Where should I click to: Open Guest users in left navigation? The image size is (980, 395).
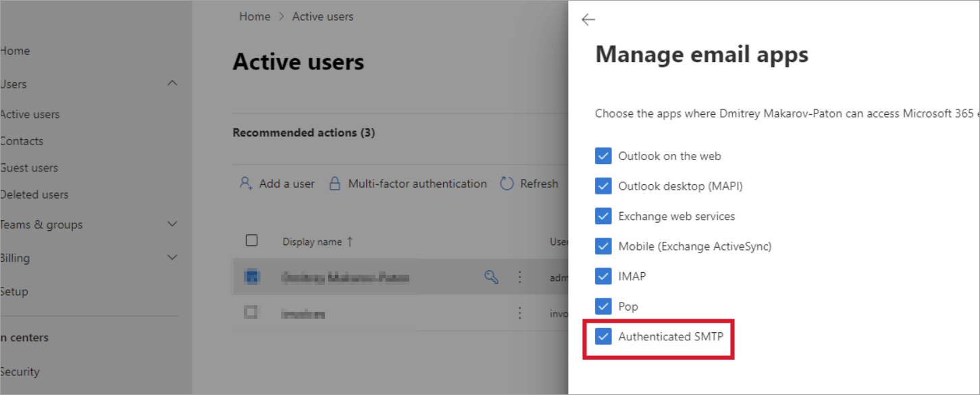click(29, 168)
